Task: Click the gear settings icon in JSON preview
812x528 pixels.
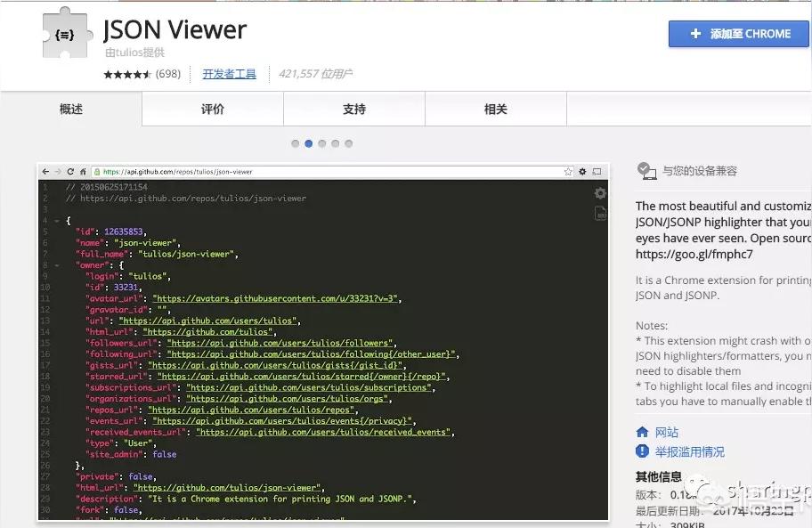Action: [x=600, y=193]
